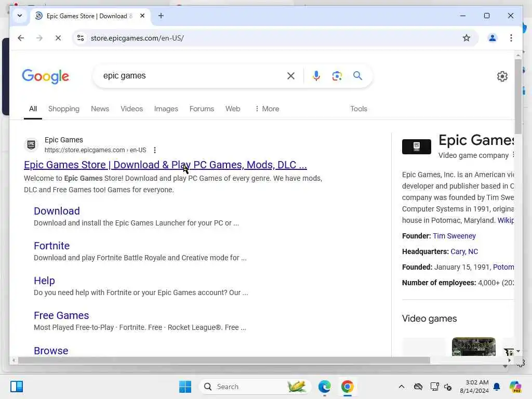Open the Browse sitelink
This screenshot has height=399, width=532.
click(x=51, y=351)
